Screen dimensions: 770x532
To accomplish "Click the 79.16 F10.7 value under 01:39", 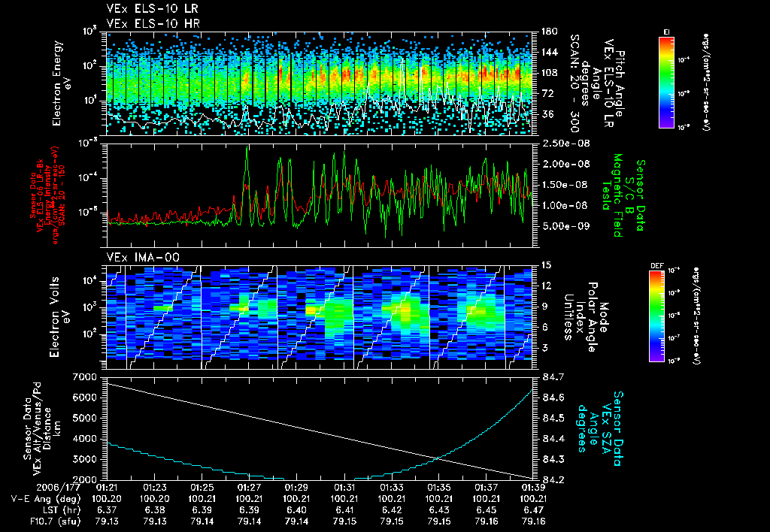I will coord(533,521).
